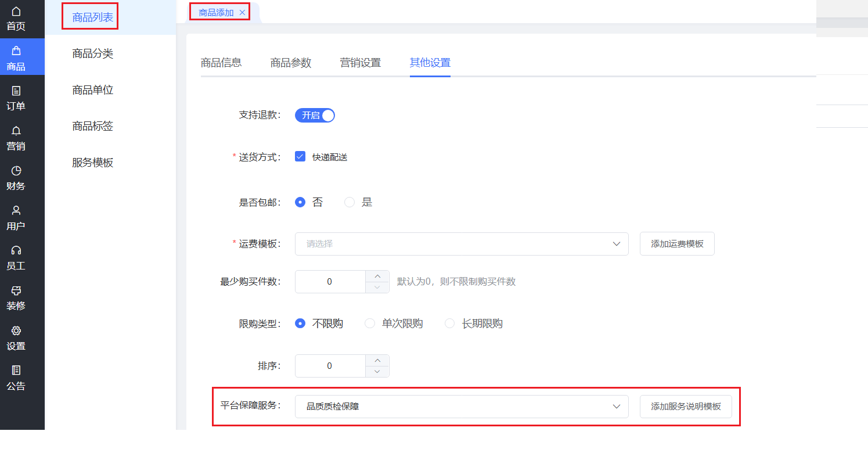This screenshot has width=868, height=449.
Task: Switch to the 商品信息 tab
Action: pyautogui.click(x=221, y=63)
